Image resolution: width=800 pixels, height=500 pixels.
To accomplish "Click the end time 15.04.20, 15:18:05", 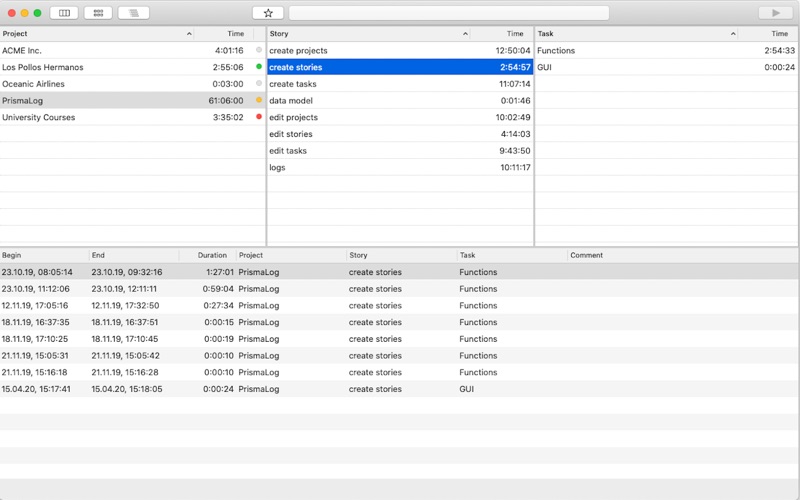I will click(x=127, y=389).
